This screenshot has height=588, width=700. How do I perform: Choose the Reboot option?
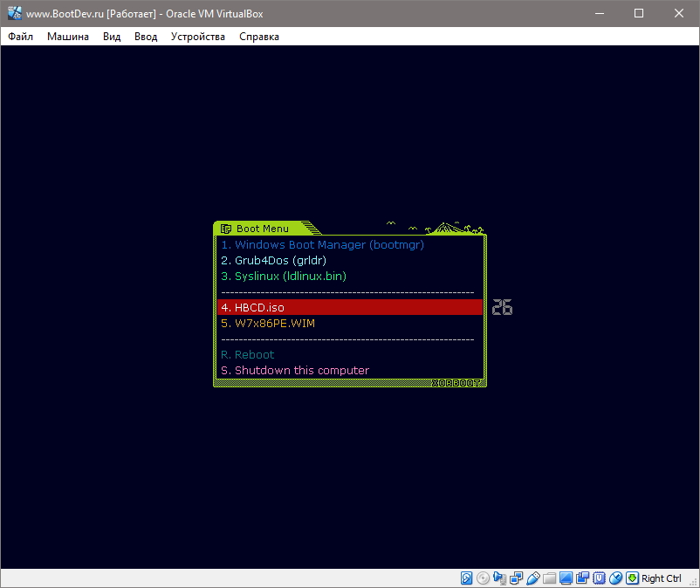pyautogui.click(x=247, y=355)
